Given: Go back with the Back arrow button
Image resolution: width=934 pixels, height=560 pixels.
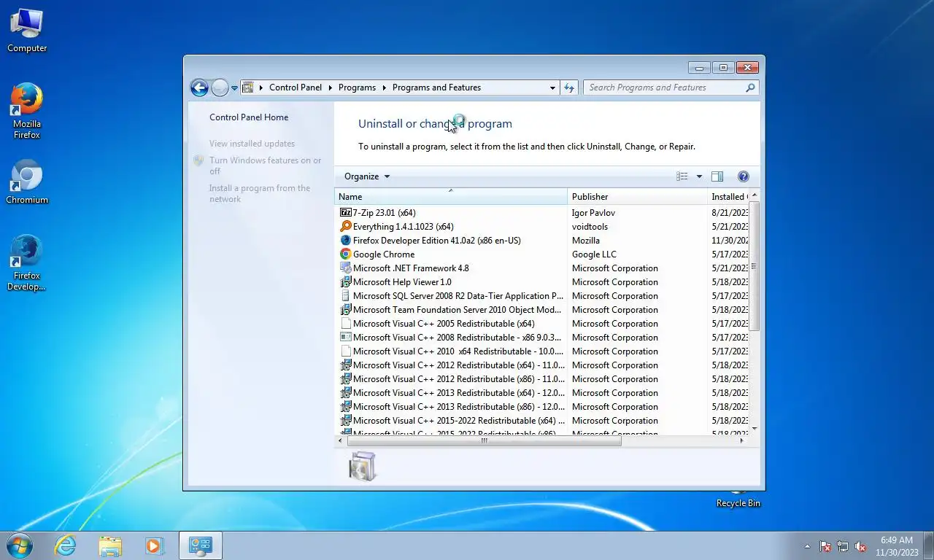Looking at the screenshot, I should coord(199,87).
